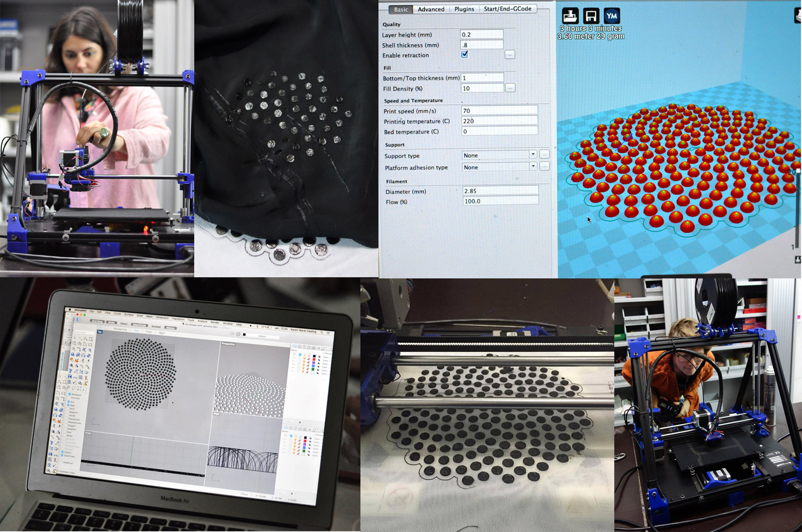Image resolution: width=802 pixels, height=532 pixels.
Task: Disable the Enable retraction checkbox
Action: pos(465,55)
